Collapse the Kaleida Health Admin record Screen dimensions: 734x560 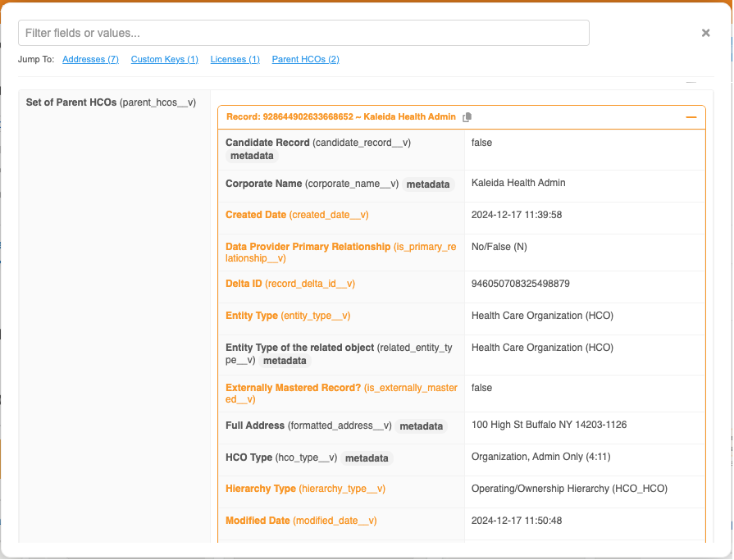[x=691, y=117]
